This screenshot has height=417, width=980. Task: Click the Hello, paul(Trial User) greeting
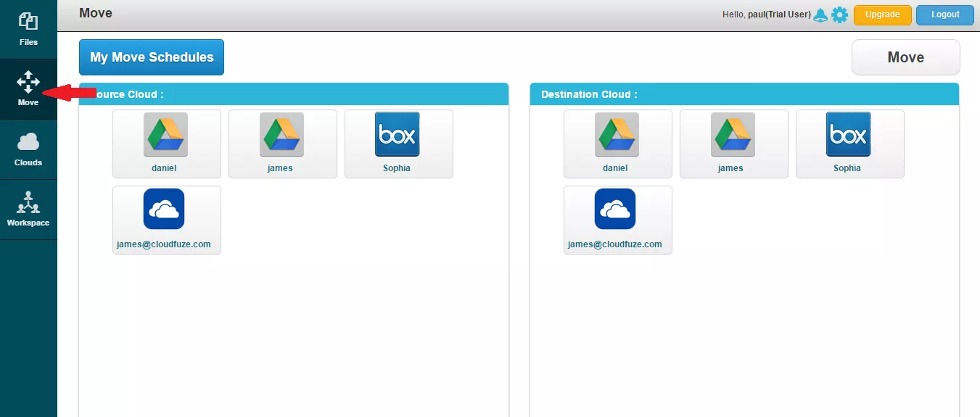[767, 15]
